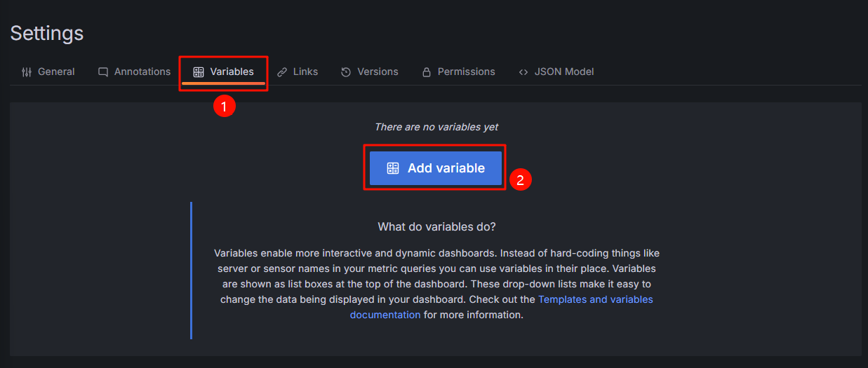
Task: Click the sliders icon beside General
Action: point(27,71)
